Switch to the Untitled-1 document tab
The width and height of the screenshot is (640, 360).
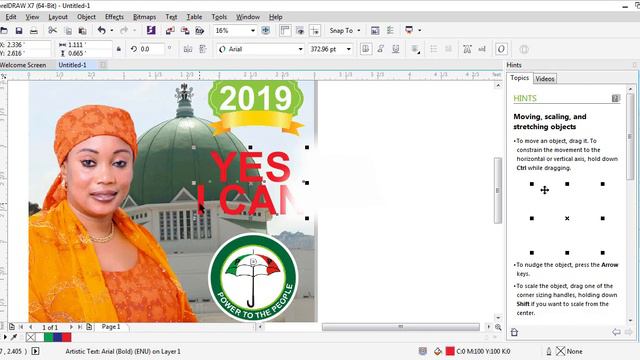coord(72,65)
